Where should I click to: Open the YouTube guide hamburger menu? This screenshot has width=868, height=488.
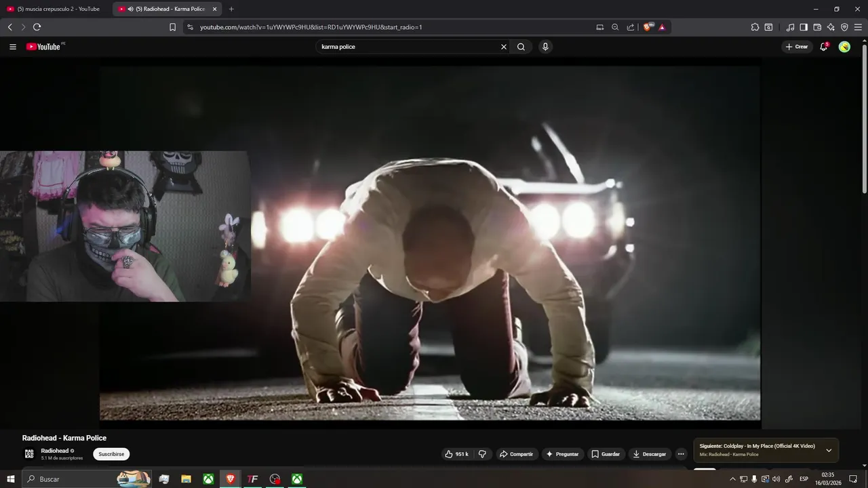pyautogui.click(x=13, y=47)
